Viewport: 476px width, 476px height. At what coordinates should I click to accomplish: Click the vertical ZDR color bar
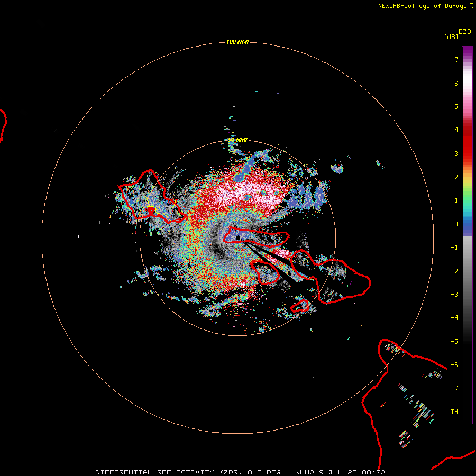point(467,235)
